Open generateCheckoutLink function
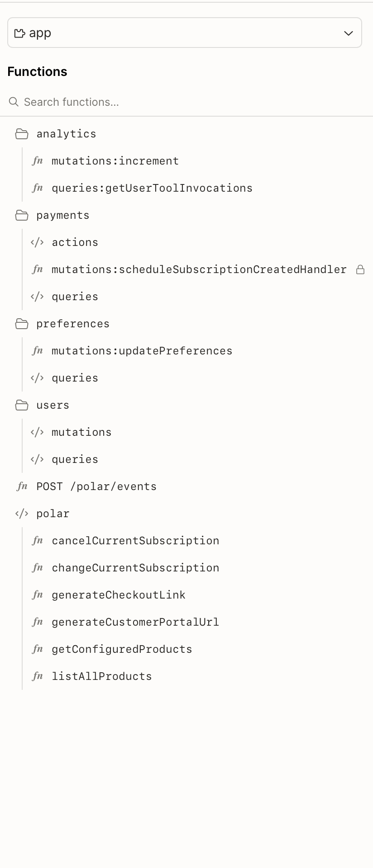The height and width of the screenshot is (868, 373). (x=119, y=595)
